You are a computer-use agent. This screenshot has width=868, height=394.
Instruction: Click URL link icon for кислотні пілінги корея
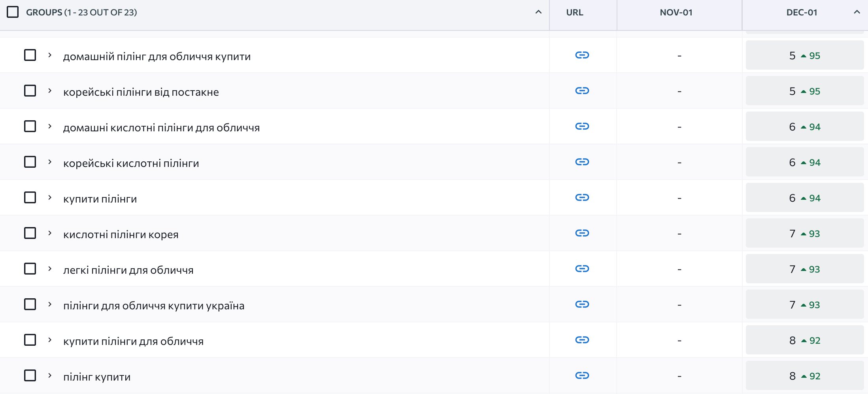tap(582, 233)
